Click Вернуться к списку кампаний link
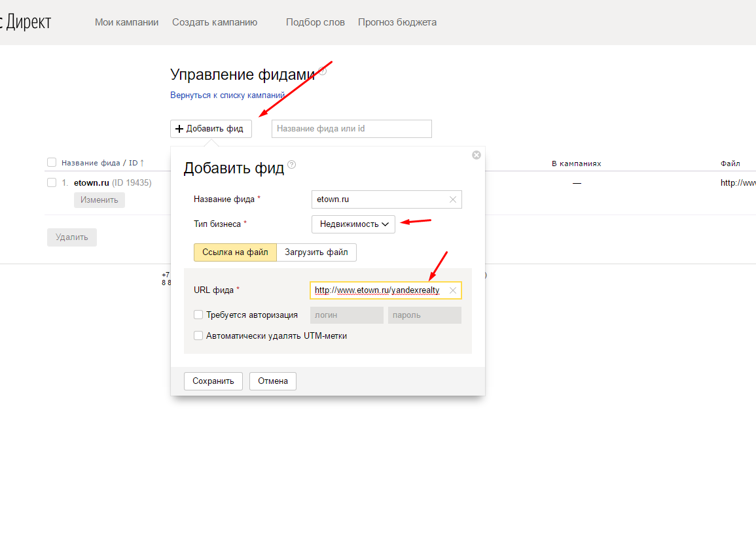The image size is (756, 533). pos(227,95)
